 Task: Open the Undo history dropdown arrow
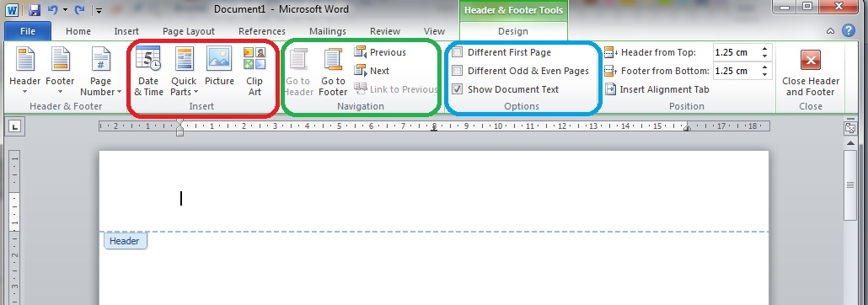click(x=66, y=9)
